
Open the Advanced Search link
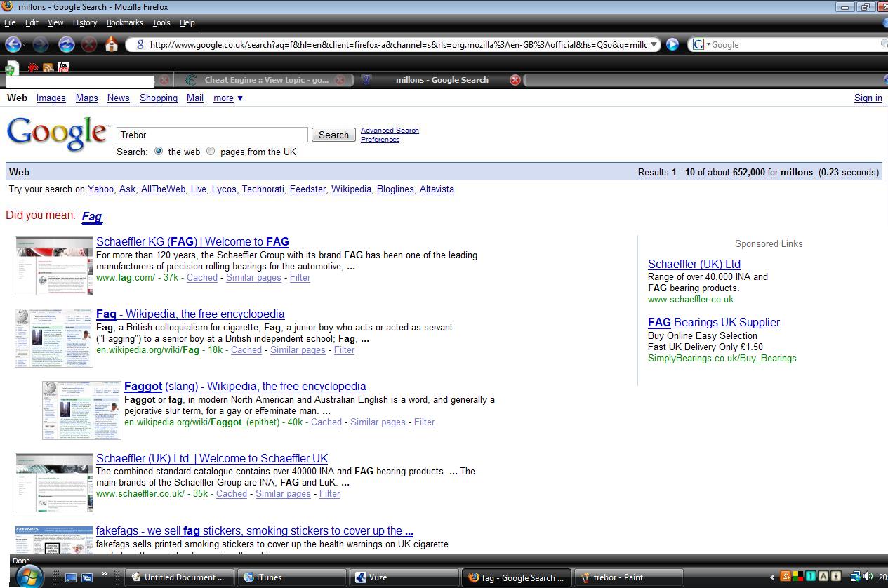390,131
